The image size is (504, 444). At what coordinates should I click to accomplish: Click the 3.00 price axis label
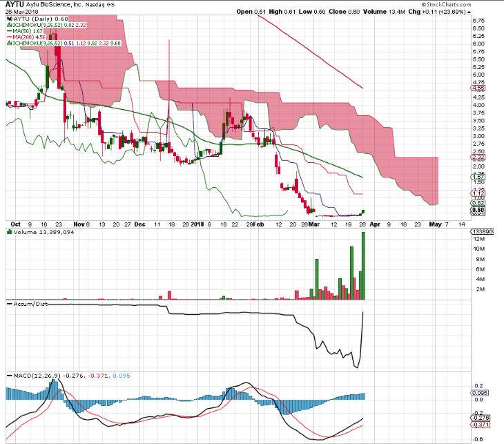coord(478,136)
